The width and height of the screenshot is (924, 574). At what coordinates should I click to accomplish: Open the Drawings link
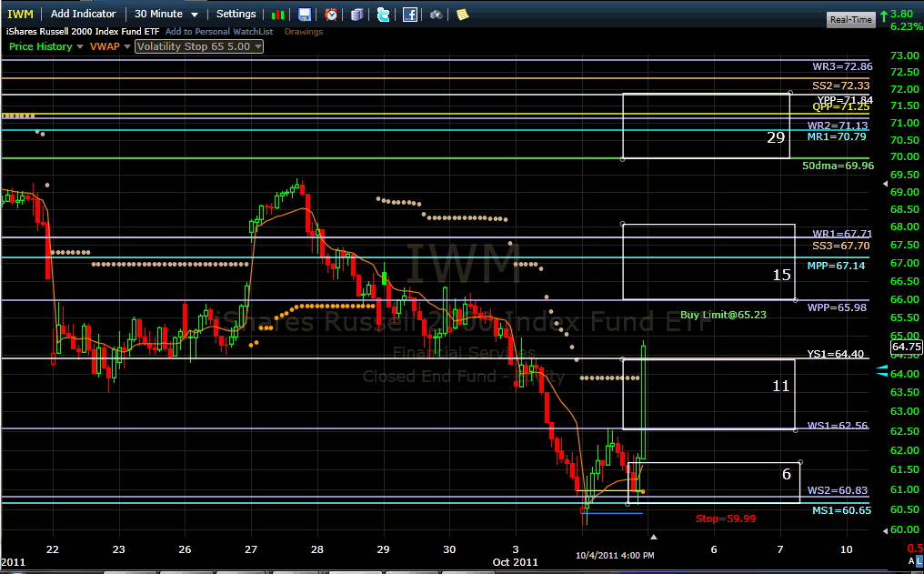(x=304, y=31)
